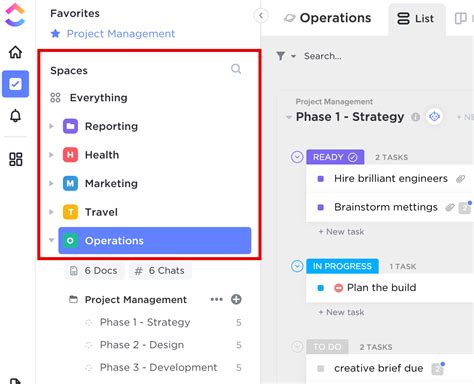
Task: Click the plus icon next to Project Management
Action: 236,299
